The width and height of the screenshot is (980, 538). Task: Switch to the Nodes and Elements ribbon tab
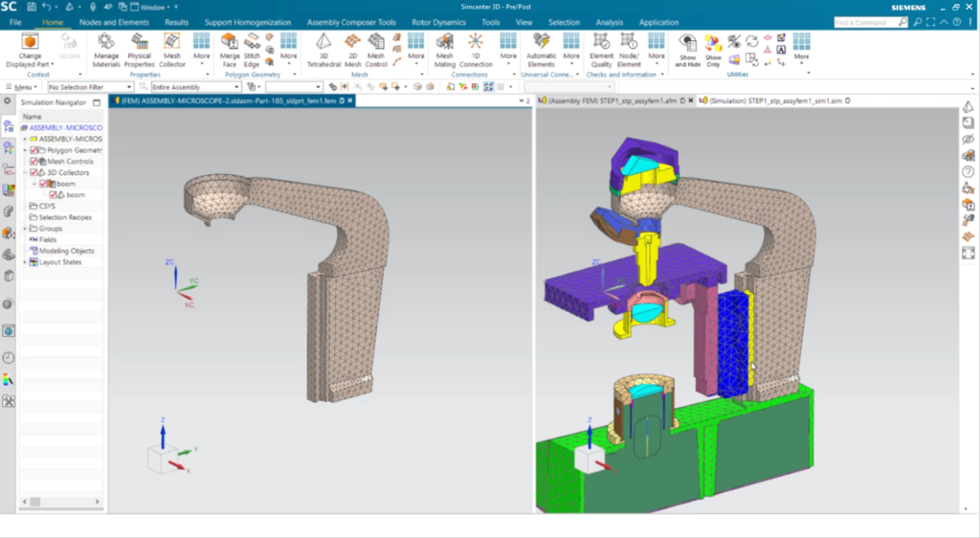click(x=114, y=21)
